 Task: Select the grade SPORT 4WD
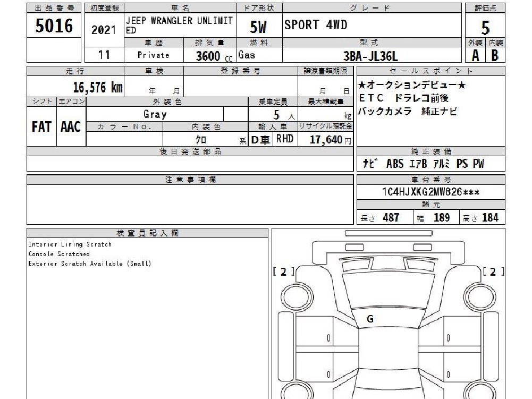pos(316,25)
